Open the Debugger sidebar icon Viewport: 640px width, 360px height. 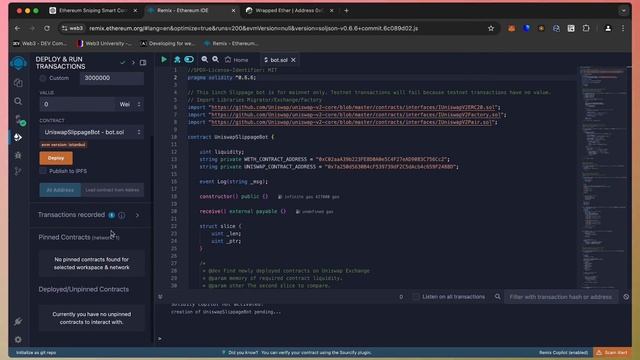(18, 155)
